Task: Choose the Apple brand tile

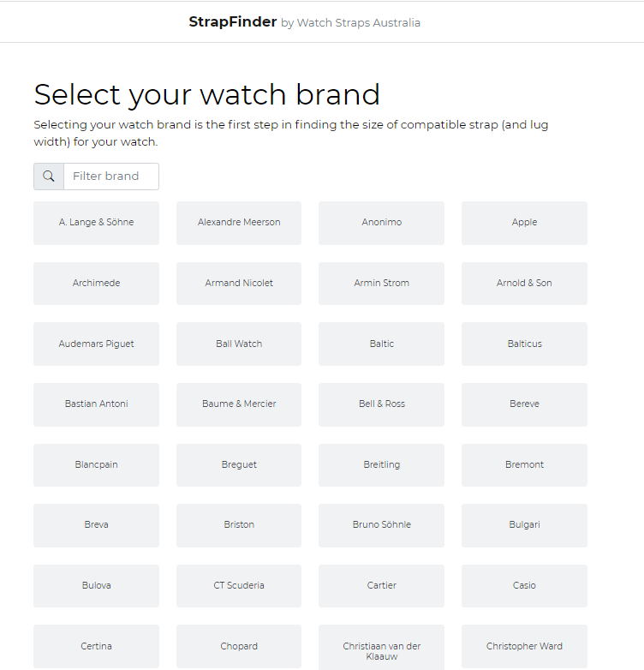Action: coord(524,223)
